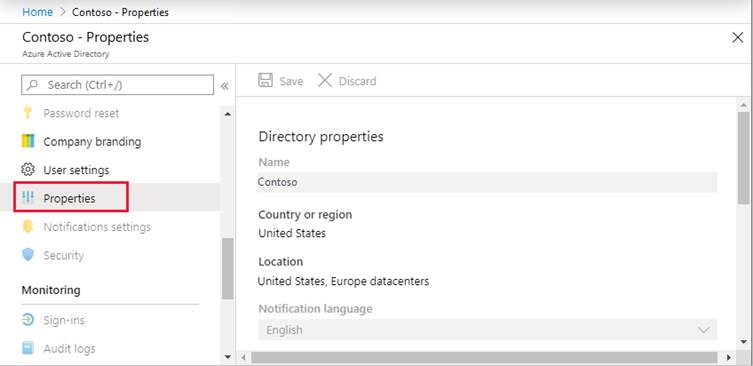This screenshot has width=753, height=366.
Task: Click the Sign-ins arrow icon
Action: click(28, 320)
